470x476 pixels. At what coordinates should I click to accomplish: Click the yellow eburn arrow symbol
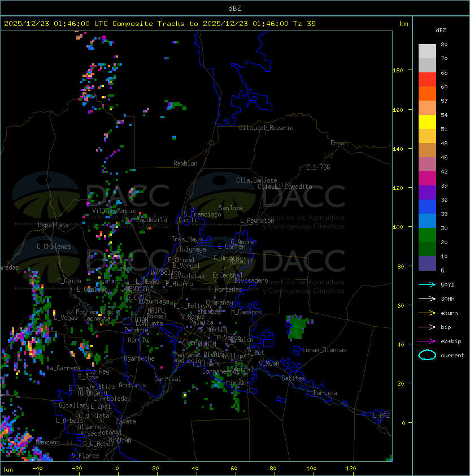click(x=427, y=313)
